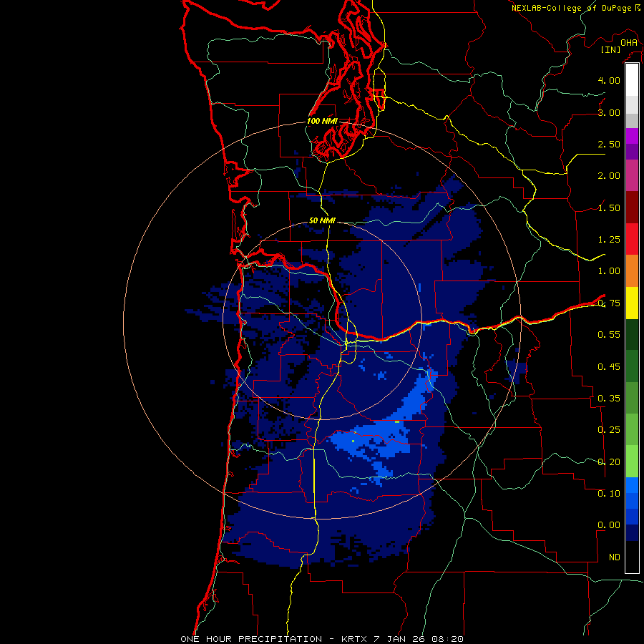Image resolution: width=644 pixels, height=644 pixels.
Task: Pick the pink legend swatch beside 2.00
Action: click(x=632, y=175)
